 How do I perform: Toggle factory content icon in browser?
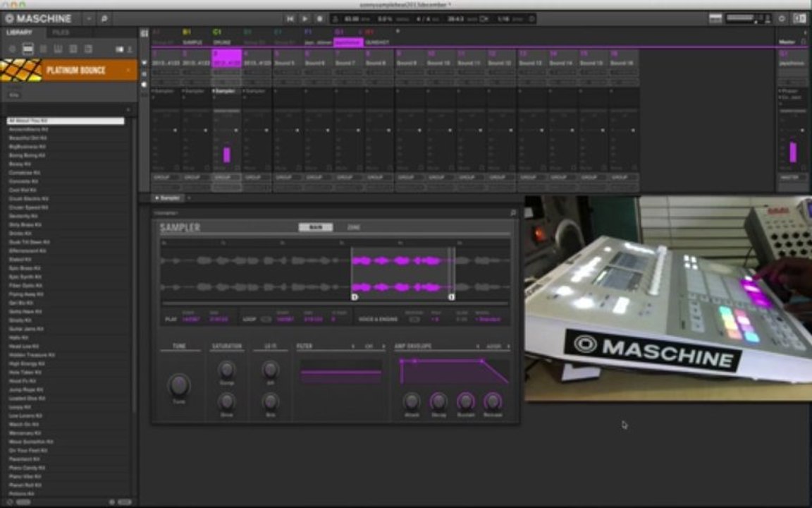point(120,49)
